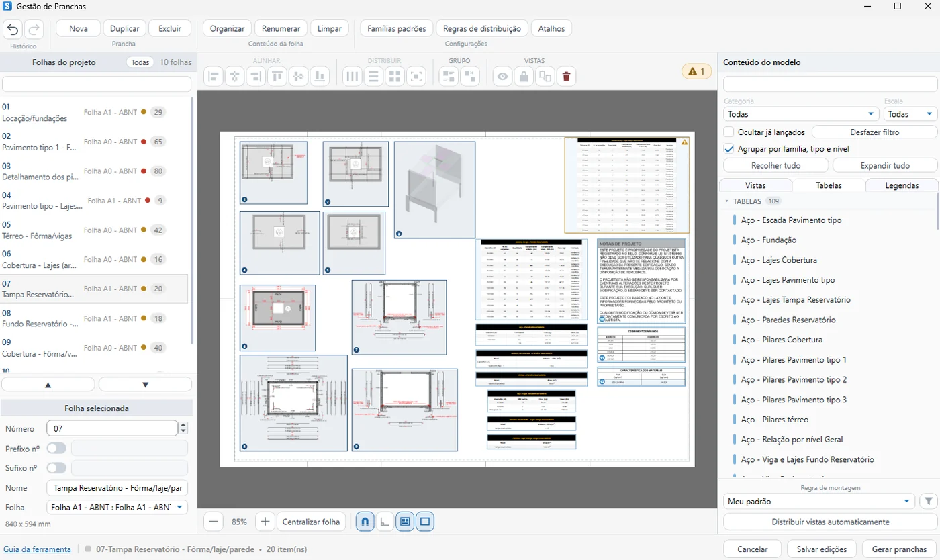The image size is (940, 560).
Task: Click the align left icon under Alinhar
Action: [x=214, y=77]
